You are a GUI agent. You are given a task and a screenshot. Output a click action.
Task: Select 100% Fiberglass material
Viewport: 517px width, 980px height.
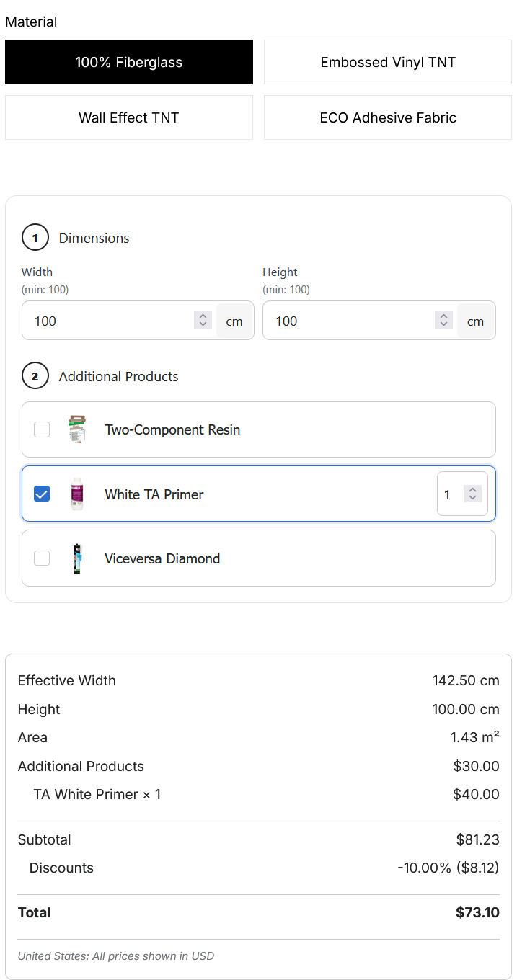pyautogui.click(x=129, y=62)
